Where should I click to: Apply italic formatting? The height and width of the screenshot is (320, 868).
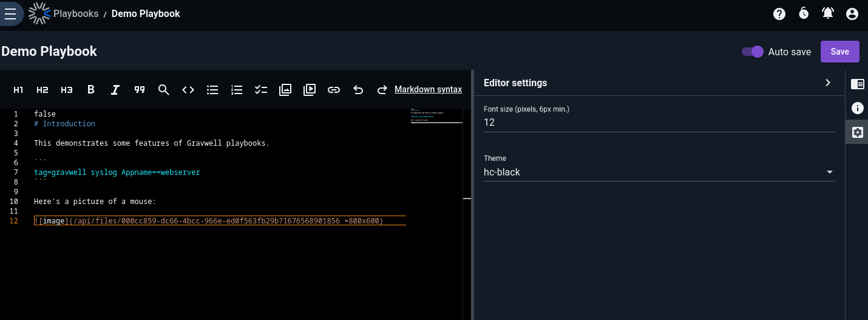(115, 90)
